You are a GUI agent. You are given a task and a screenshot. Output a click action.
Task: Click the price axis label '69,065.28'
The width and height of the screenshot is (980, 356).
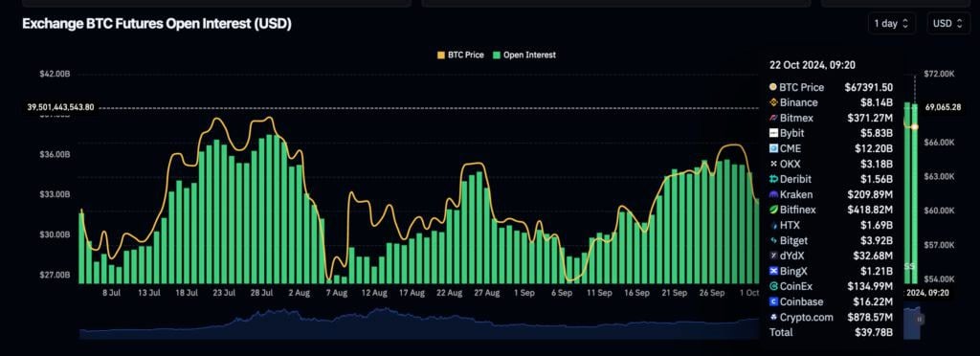pos(943,107)
